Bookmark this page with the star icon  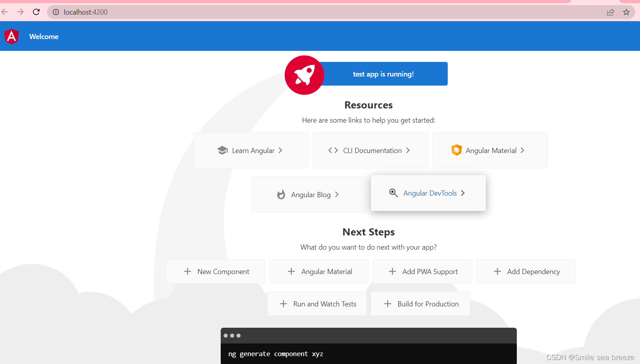pos(626,12)
